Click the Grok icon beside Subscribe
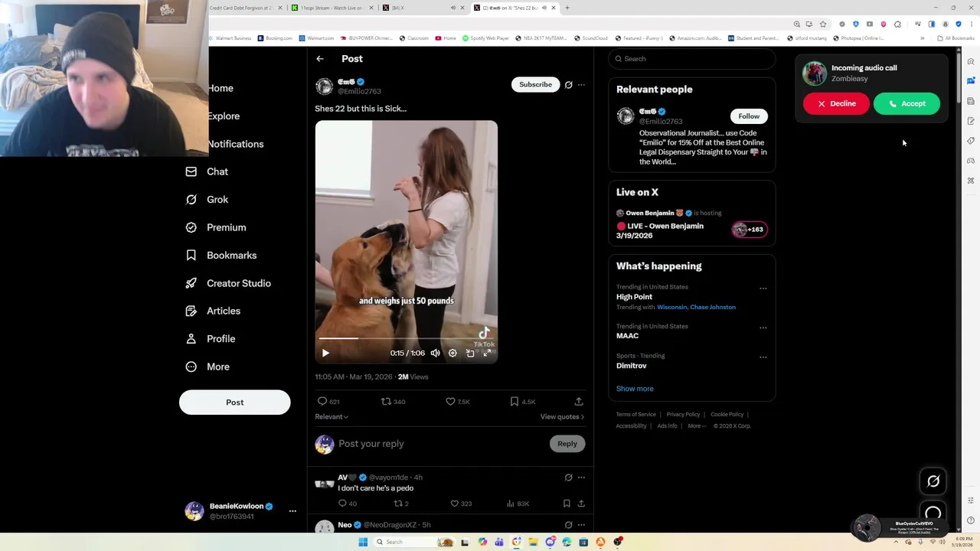Viewport: 980px width, 551px height. coord(568,84)
